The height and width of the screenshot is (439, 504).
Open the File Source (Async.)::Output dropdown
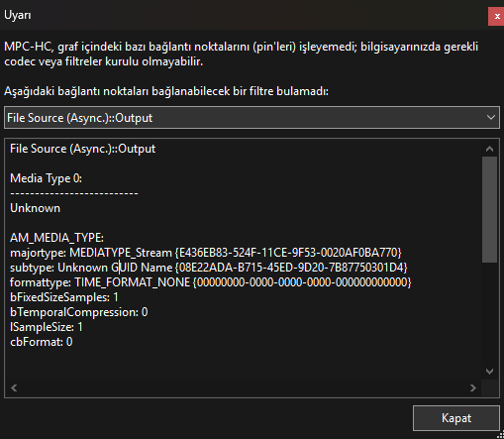tap(252, 118)
